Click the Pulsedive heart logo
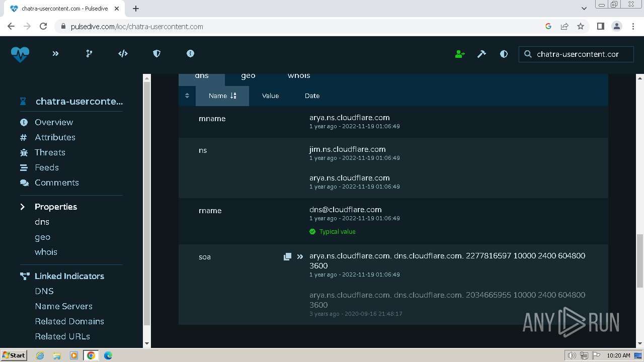This screenshot has height=362, width=644. click(20, 54)
